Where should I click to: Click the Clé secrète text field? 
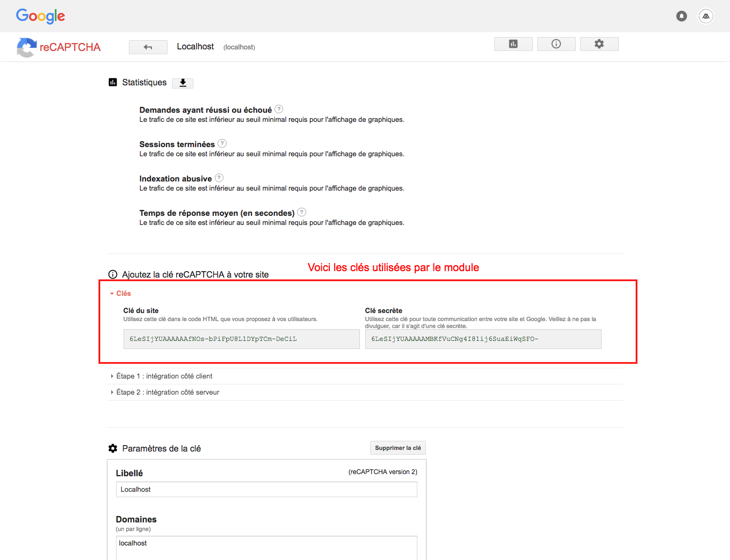tap(483, 339)
